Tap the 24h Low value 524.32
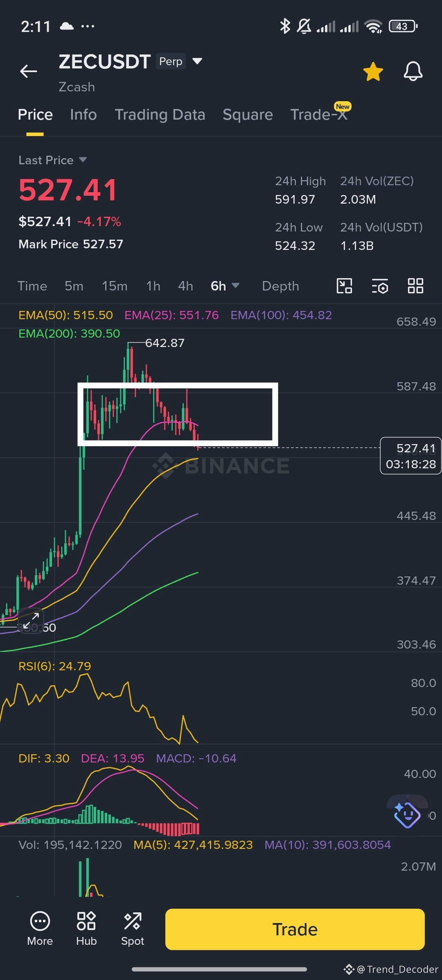The height and width of the screenshot is (980, 442). pyautogui.click(x=295, y=246)
